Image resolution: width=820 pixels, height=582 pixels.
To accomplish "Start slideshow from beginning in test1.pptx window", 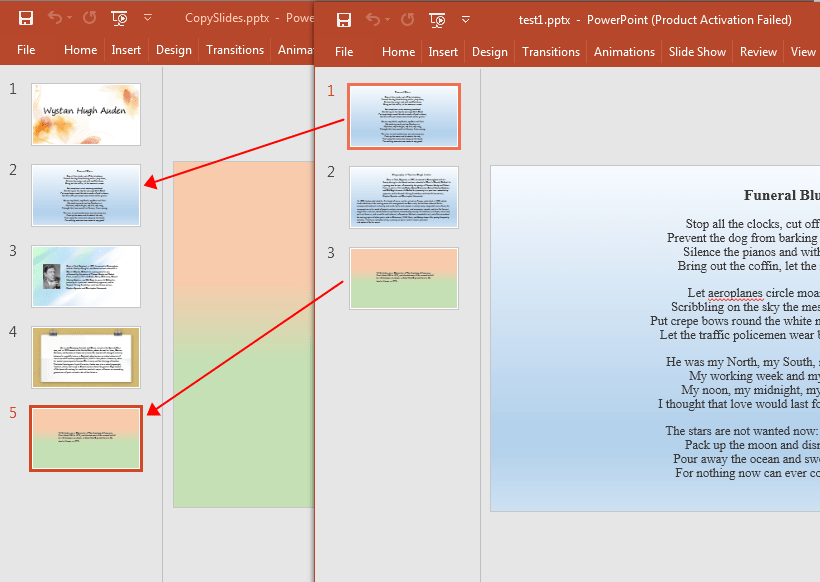I will (x=437, y=21).
